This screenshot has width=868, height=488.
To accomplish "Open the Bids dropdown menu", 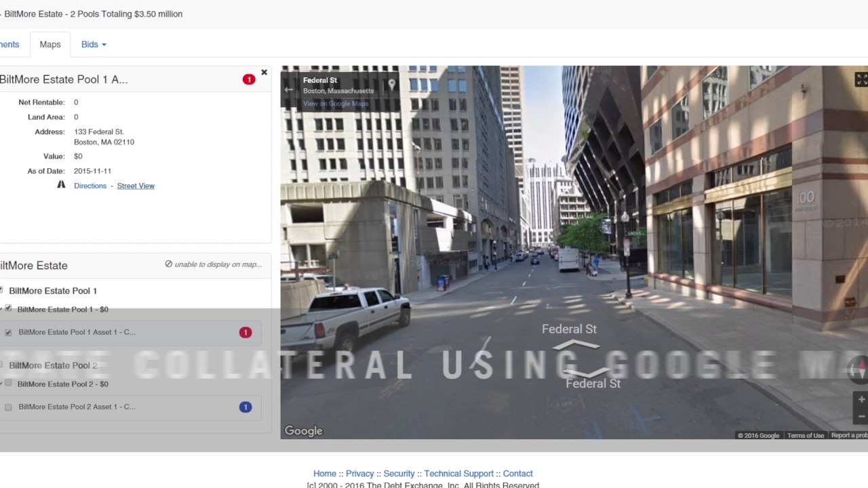I will [x=94, y=44].
